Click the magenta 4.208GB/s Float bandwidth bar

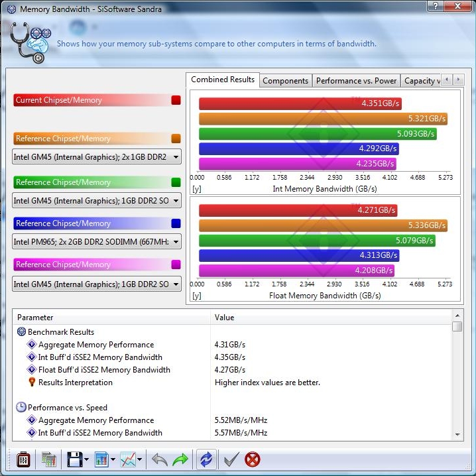(x=296, y=270)
